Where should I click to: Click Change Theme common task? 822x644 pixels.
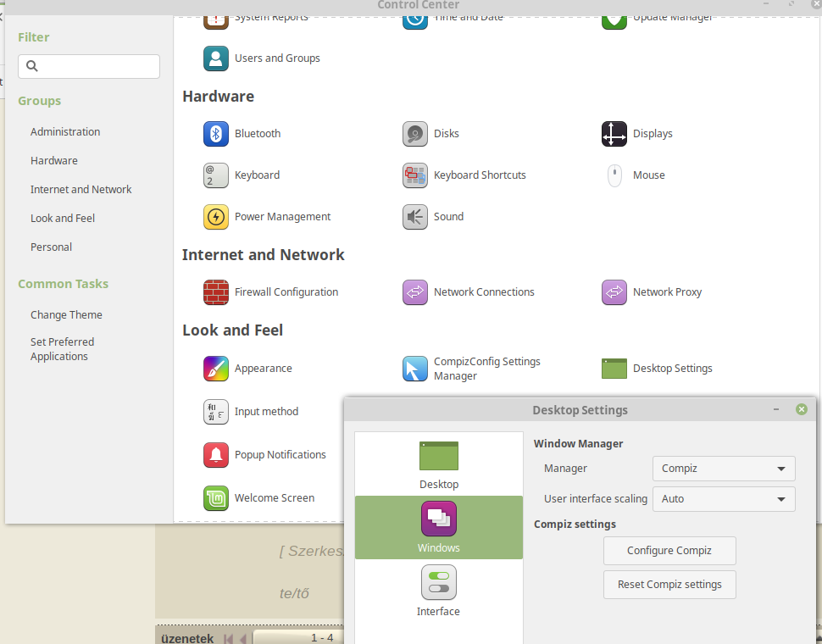click(66, 315)
